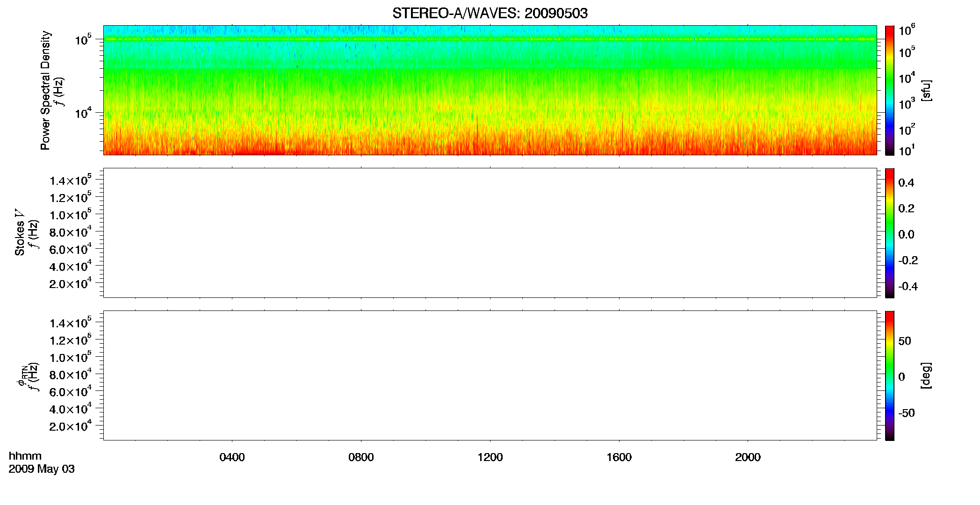Click 2.0×10^4 tick on Stokes V axis
This screenshot has height=505, width=980.
[71, 283]
